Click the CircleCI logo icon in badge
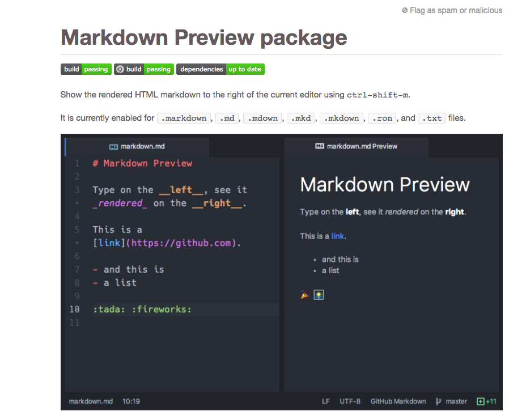This screenshot has width=526, height=420. 120,70
